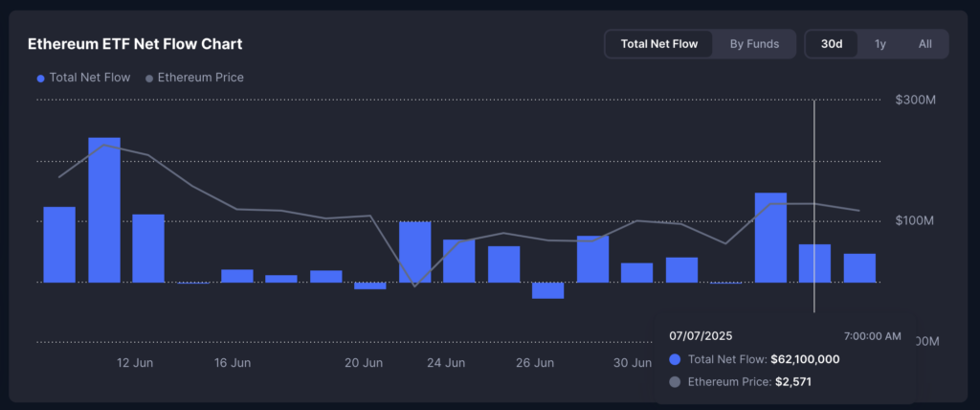Click the gray Ethereum Price legend dot

click(148, 79)
